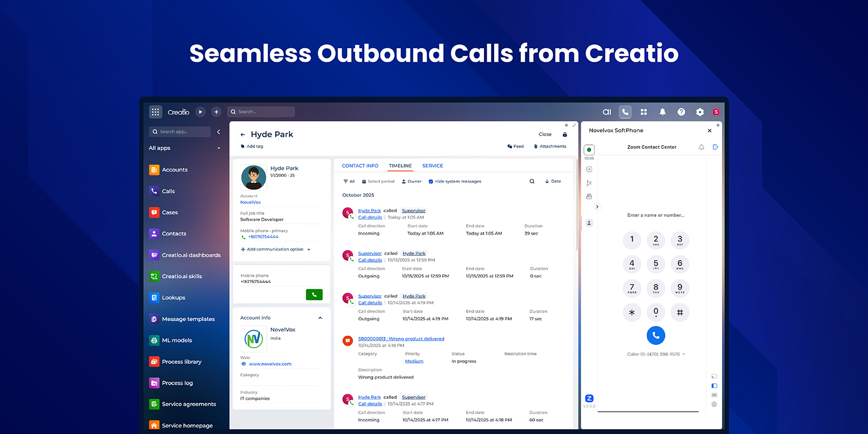This screenshot has height=434, width=868.
Task: Switch to the CONTACT INFO tab
Action: pyautogui.click(x=360, y=166)
